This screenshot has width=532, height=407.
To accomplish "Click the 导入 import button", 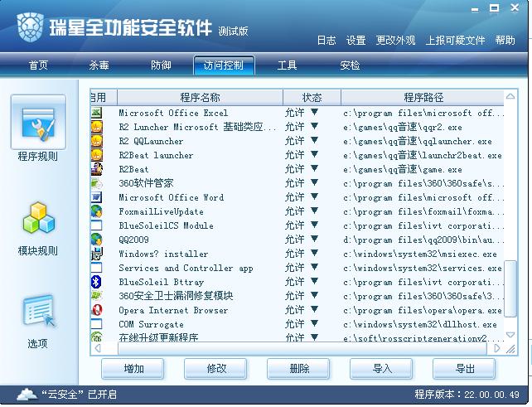I will (381, 369).
